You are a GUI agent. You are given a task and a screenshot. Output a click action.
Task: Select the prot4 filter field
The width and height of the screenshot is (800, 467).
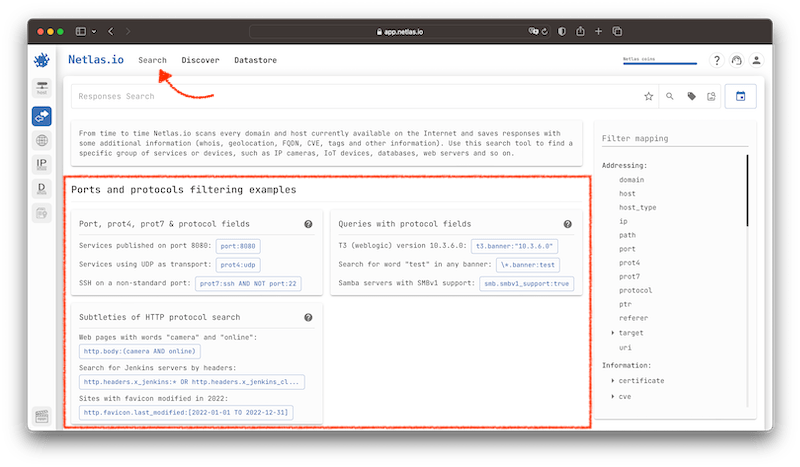click(629, 262)
